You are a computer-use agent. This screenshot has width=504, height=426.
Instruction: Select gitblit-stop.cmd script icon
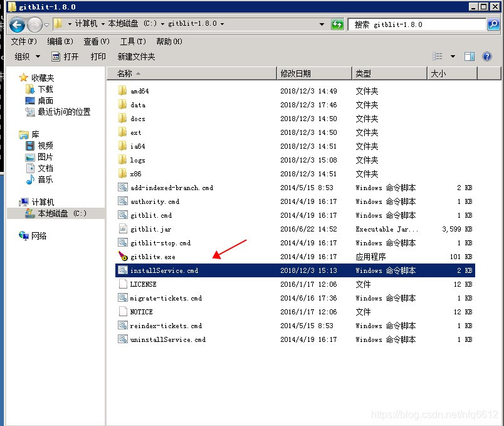(x=122, y=243)
